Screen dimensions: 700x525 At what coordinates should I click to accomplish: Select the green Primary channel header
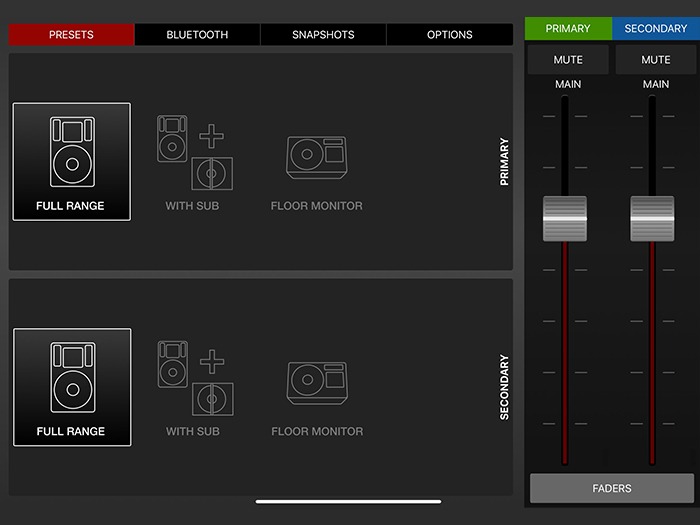click(568, 29)
